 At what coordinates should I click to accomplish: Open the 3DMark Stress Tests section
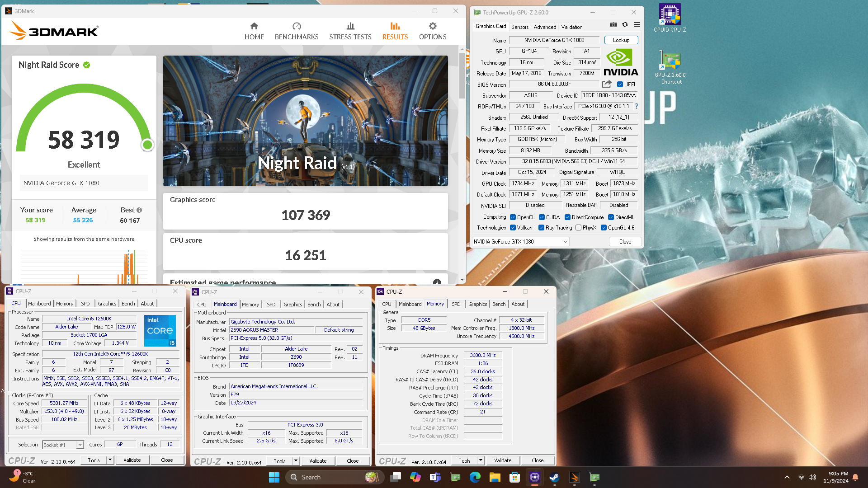350,31
